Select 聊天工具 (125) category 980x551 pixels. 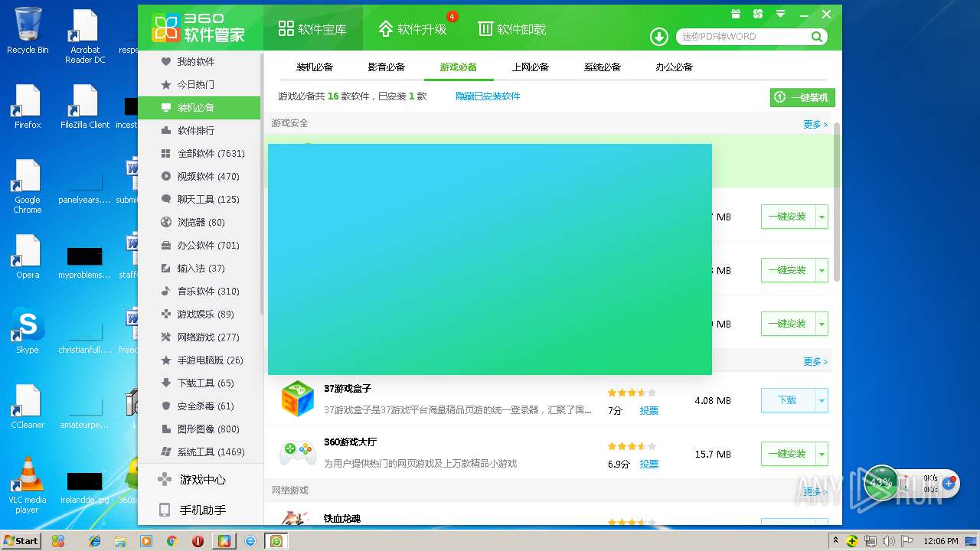(199, 199)
